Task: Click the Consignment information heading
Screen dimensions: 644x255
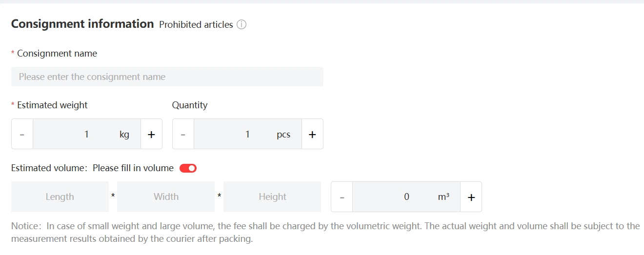Action: 82,24
